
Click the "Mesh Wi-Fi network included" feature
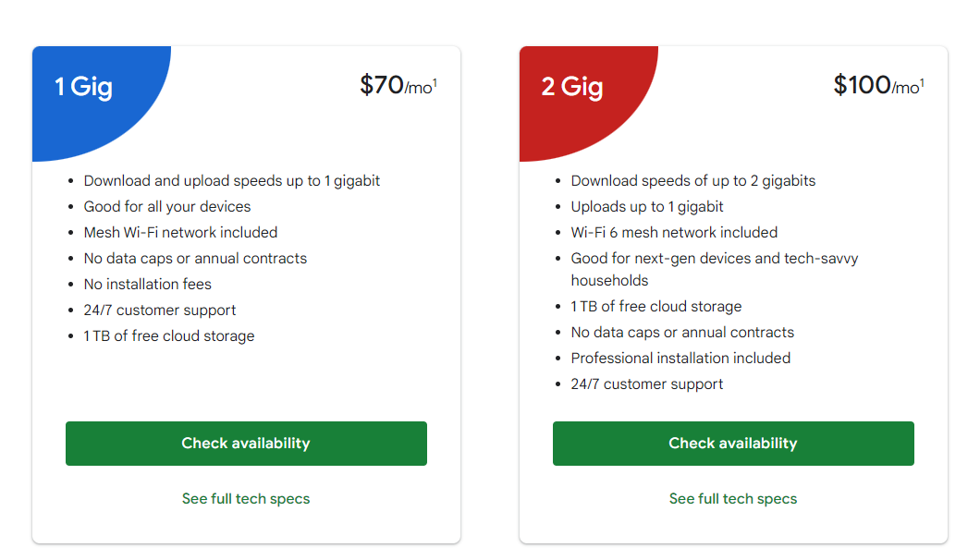point(180,233)
